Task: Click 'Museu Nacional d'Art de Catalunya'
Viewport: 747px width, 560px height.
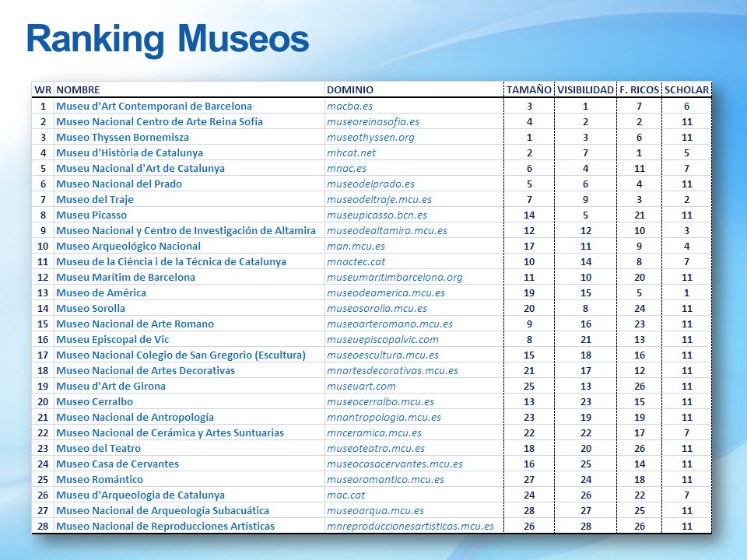Action: pos(141,169)
